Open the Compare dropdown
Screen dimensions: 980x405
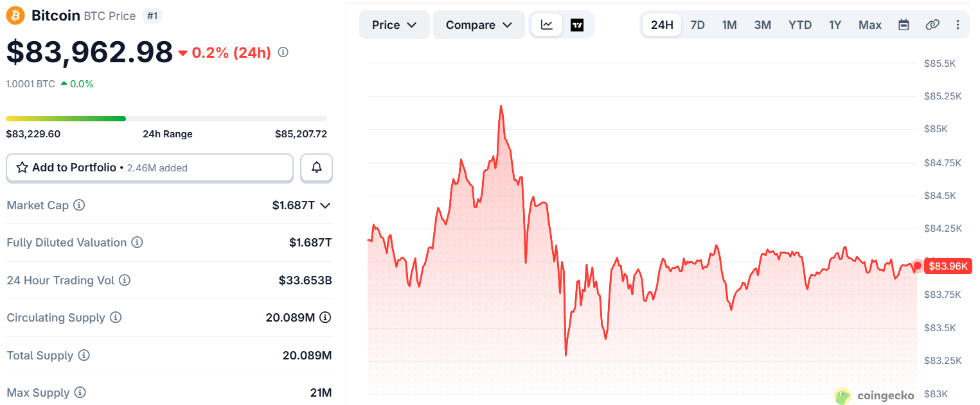point(479,25)
